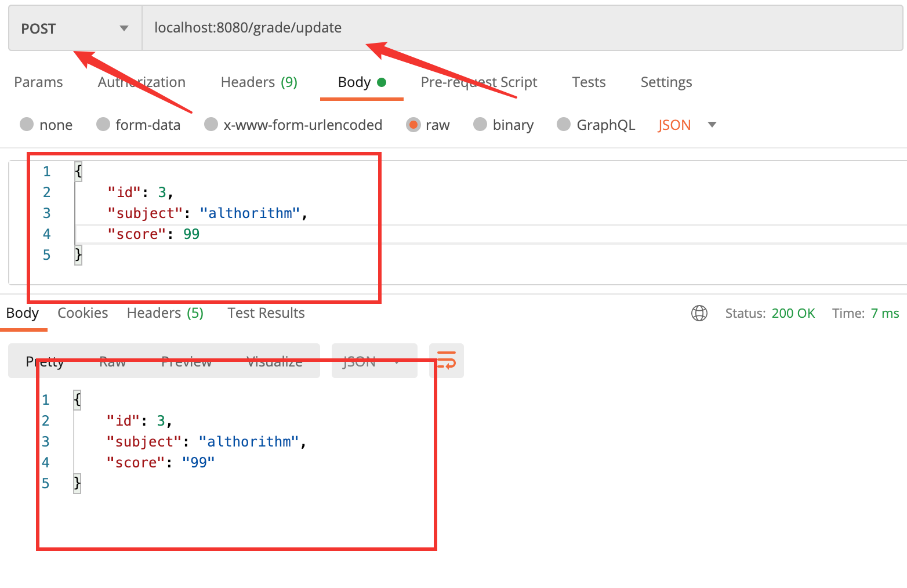The height and width of the screenshot is (588, 907).
Task: Click the score line in request body editor
Action: coord(154,234)
